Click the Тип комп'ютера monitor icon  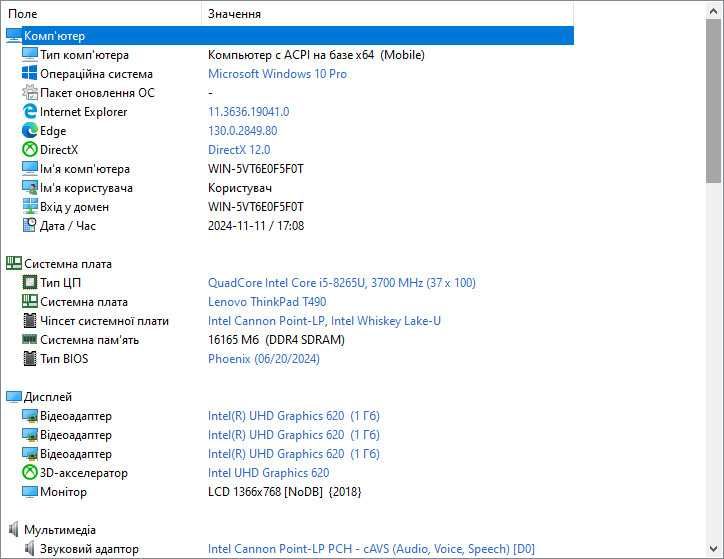coord(30,54)
